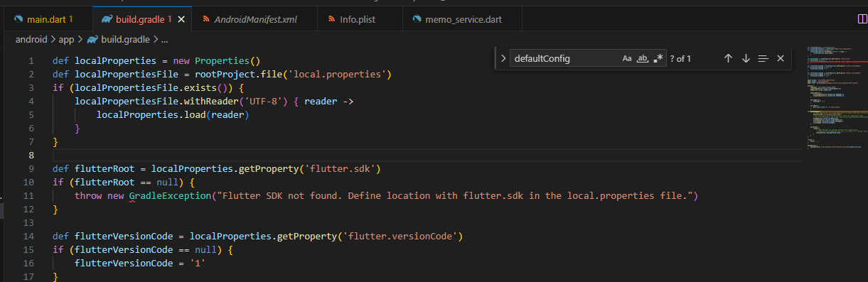Toggle Find in Selection icon
Screen dimensions: 868x282
(x=763, y=58)
